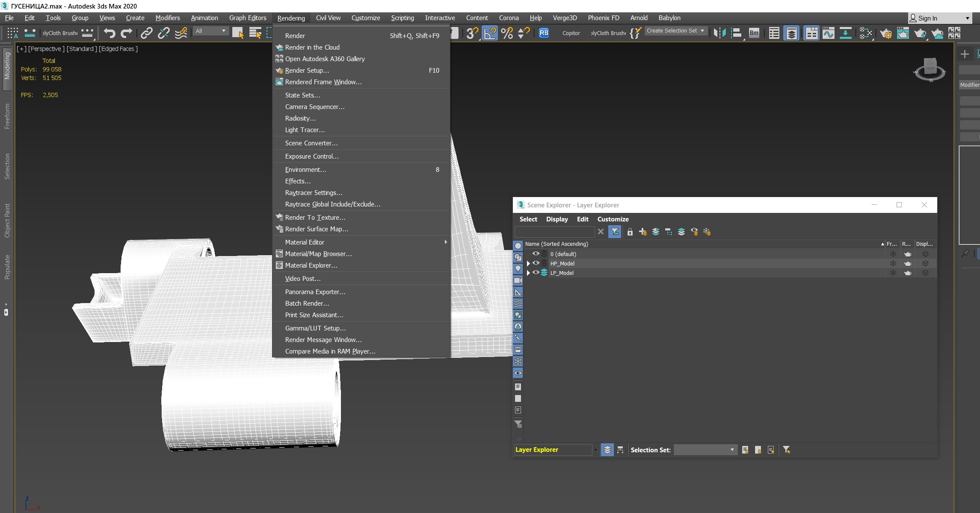Open Rendered Frame Window toolbar icon
The image size is (980, 513).
pos(903,33)
